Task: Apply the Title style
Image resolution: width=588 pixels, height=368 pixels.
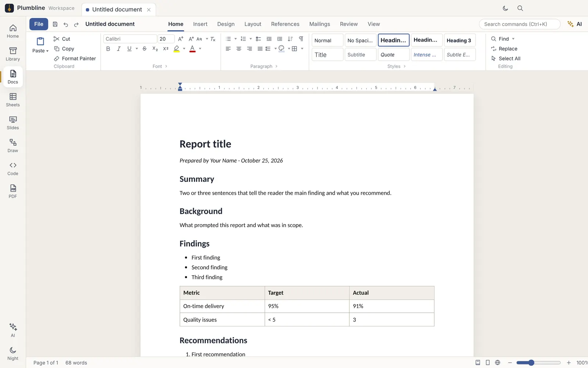Action: click(327, 54)
